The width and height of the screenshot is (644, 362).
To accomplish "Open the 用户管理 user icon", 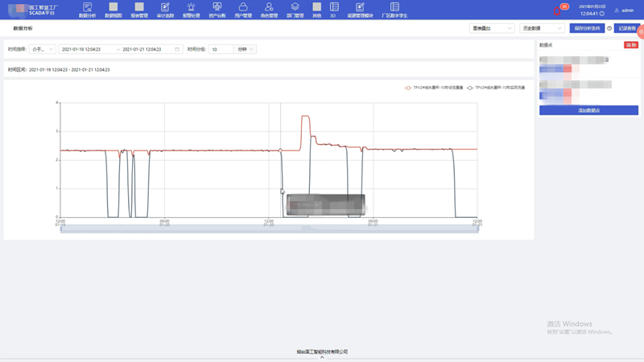I will click(x=243, y=8).
